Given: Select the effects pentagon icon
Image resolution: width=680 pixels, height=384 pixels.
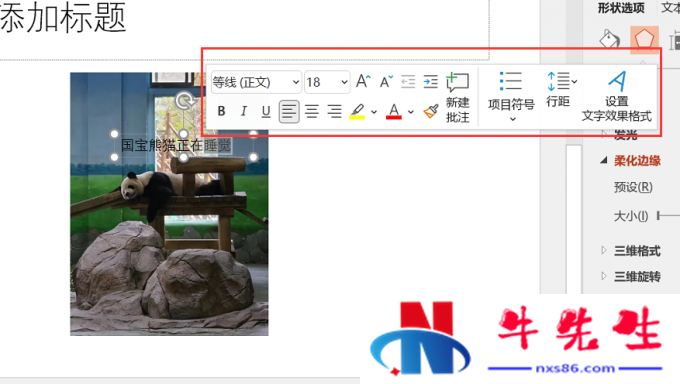Looking at the screenshot, I should coord(644,39).
